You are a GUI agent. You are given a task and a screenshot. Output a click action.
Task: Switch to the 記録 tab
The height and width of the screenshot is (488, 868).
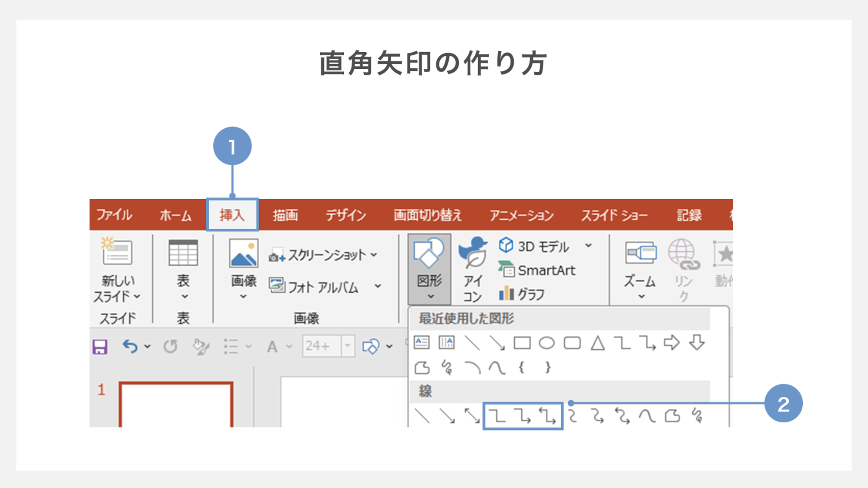689,215
